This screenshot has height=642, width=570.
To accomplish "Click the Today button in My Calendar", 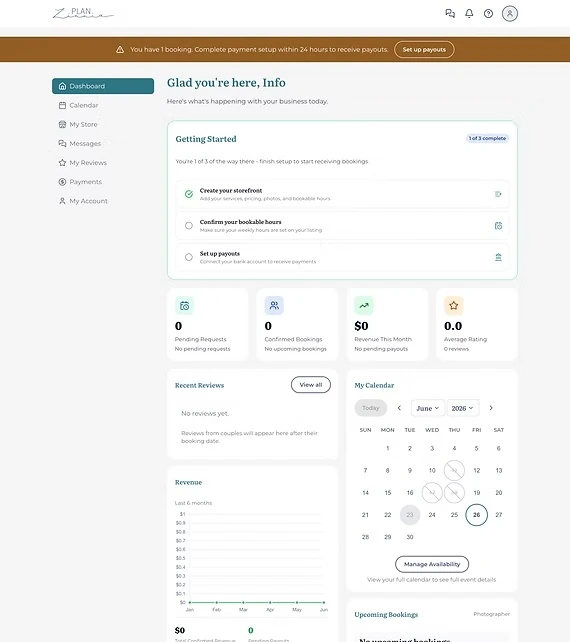I will (371, 408).
